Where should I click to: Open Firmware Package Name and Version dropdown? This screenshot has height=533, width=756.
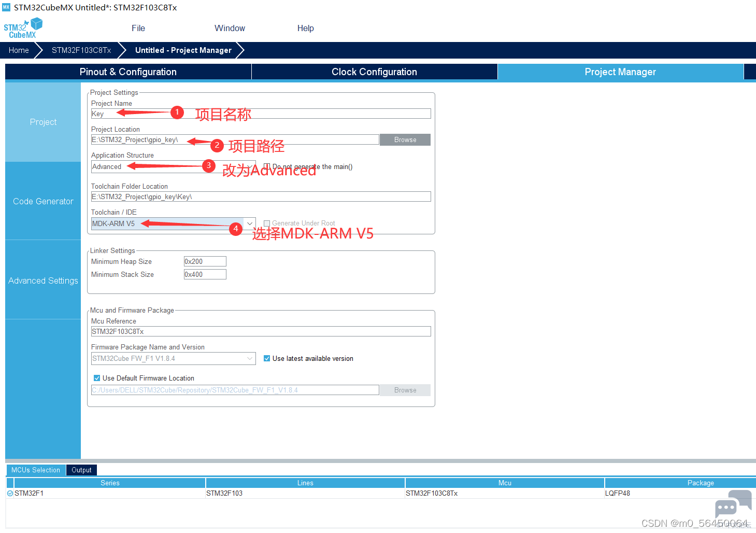point(174,359)
